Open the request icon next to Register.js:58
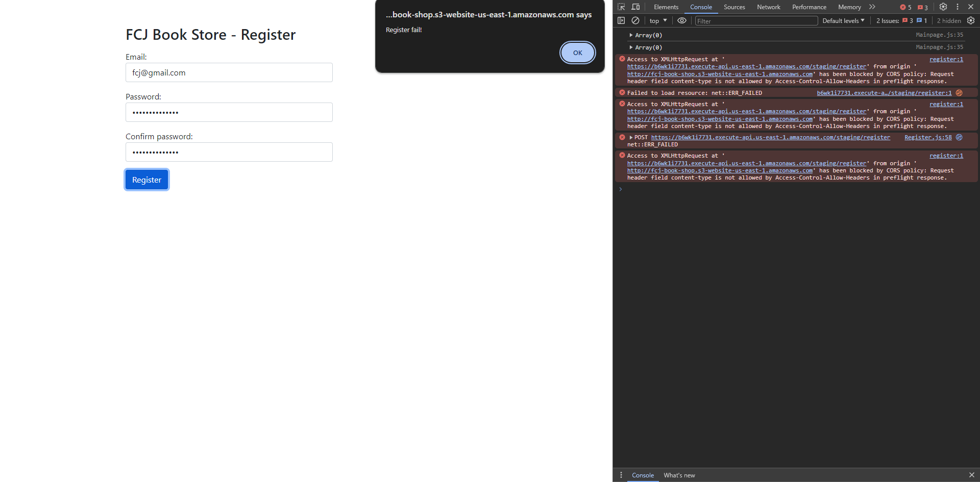Screen dimensions: 980x482 coord(959,137)
